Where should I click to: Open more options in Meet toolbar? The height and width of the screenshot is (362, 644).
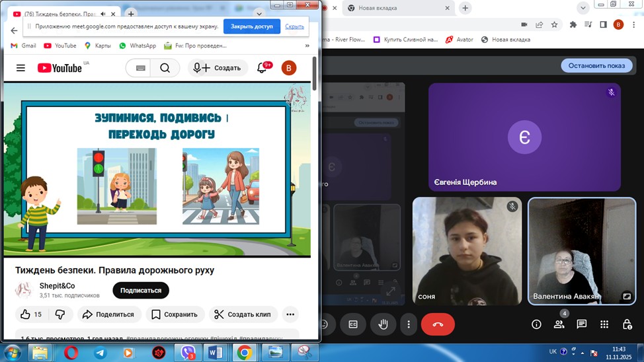tap(409, 324)
